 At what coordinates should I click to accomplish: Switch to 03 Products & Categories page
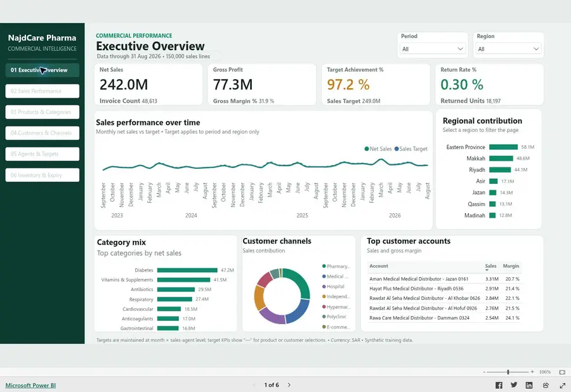pyautogui.click(x=43, y=112)
